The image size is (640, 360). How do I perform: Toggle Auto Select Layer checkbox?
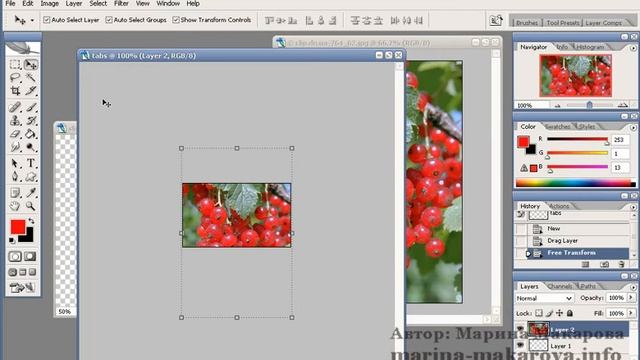47,20
